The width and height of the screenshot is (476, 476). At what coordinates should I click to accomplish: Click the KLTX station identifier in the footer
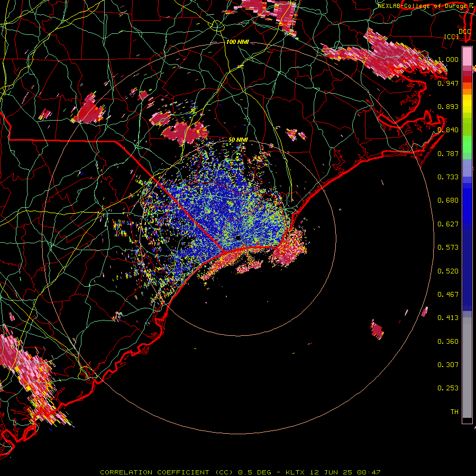(x=295, y=472)
